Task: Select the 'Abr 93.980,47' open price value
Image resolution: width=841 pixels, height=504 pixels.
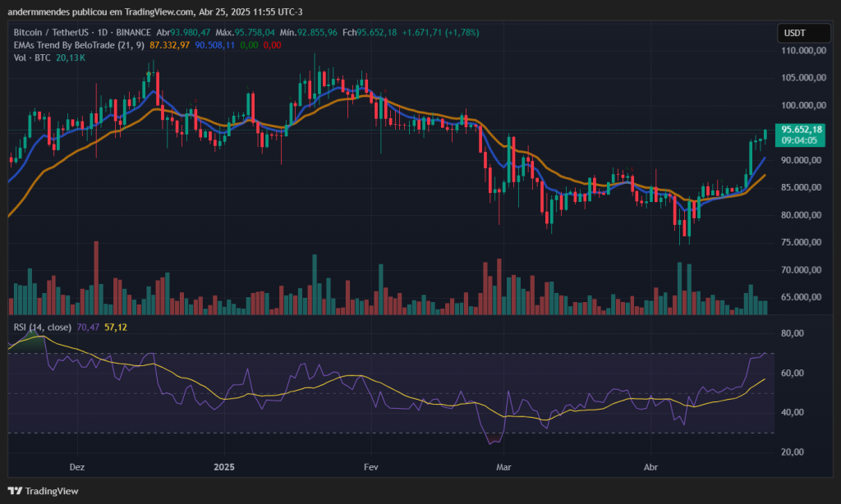Action: click(x=183, y=33)
